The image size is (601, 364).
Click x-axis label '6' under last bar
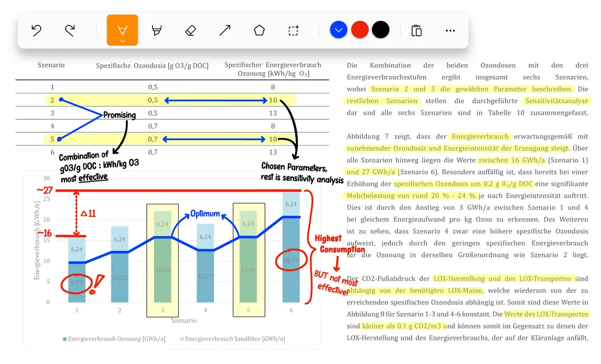(x=291, y=310)
